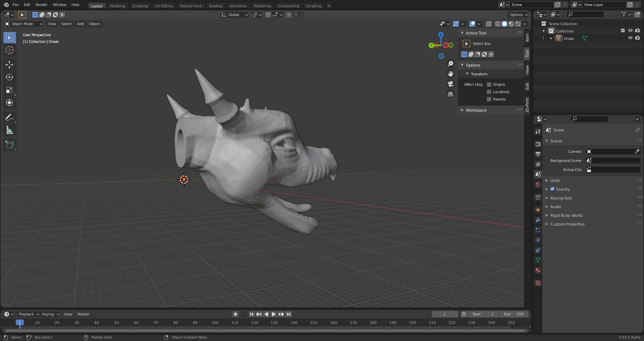Expand the Keying Sets panel

pos(561,198)
